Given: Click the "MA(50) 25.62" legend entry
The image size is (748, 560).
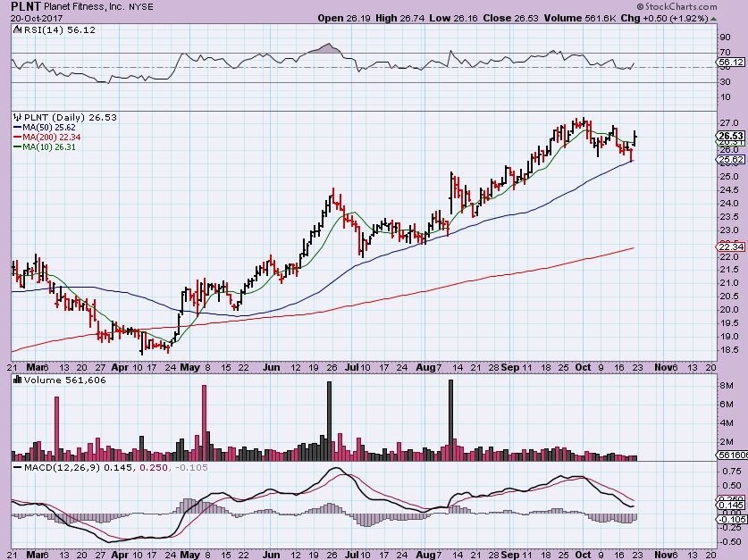Looking at the screenshot, I should pyautogui.click(x=49, y=127).
